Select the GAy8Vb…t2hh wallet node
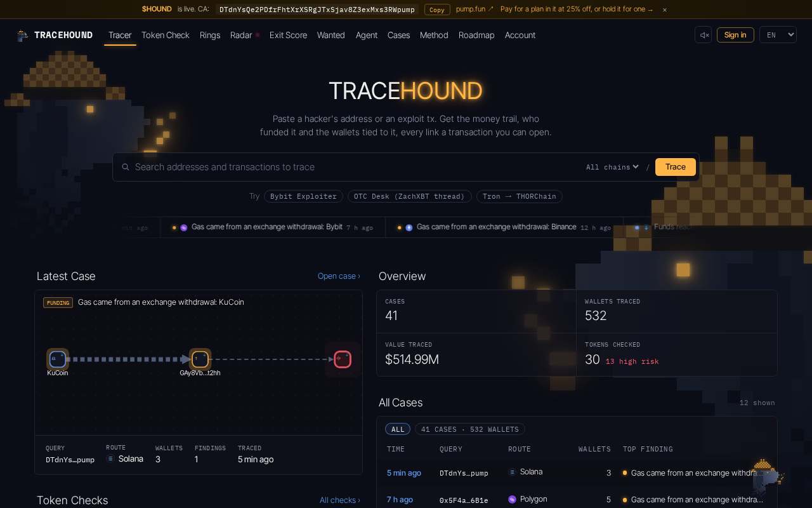The image size is (812, 508). (x=200, y=359)
